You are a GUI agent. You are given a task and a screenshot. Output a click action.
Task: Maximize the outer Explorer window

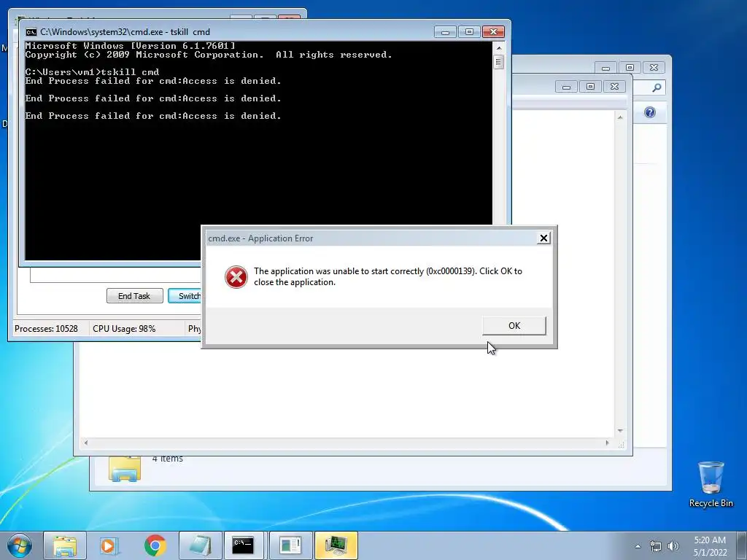click(x=630, y=68)
